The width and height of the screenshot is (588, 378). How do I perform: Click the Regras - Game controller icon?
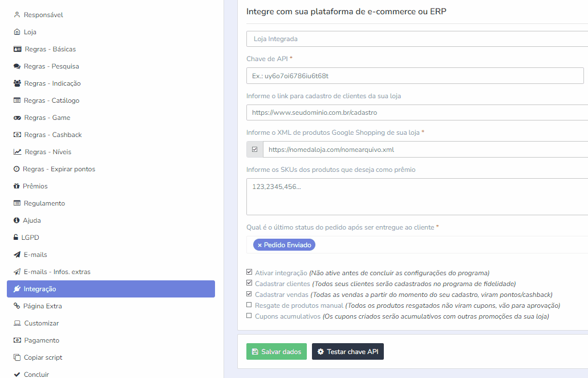click(17, 118)
